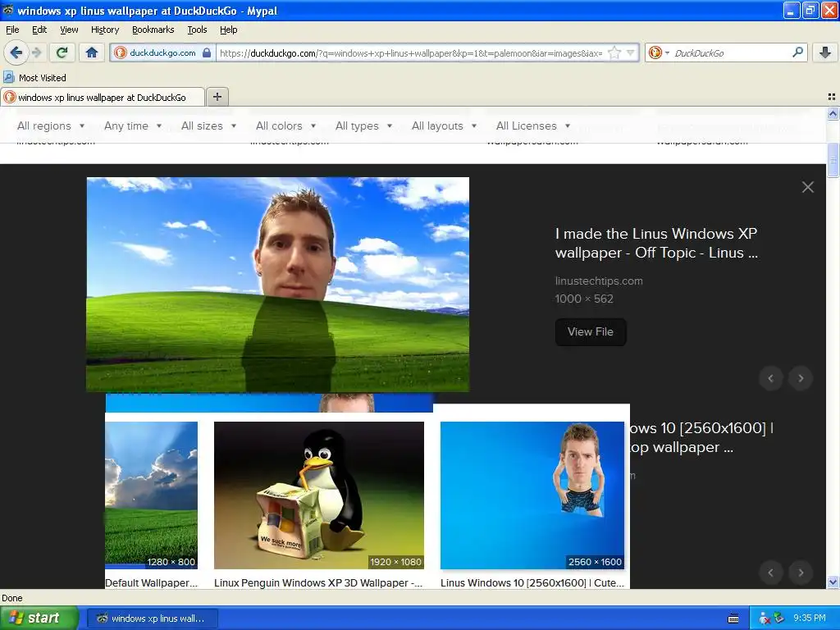Image resolution: width=840 pixels, height=630 pixels.
Task: Open a new tab with plus button
Action: click(x=217, y=97)
